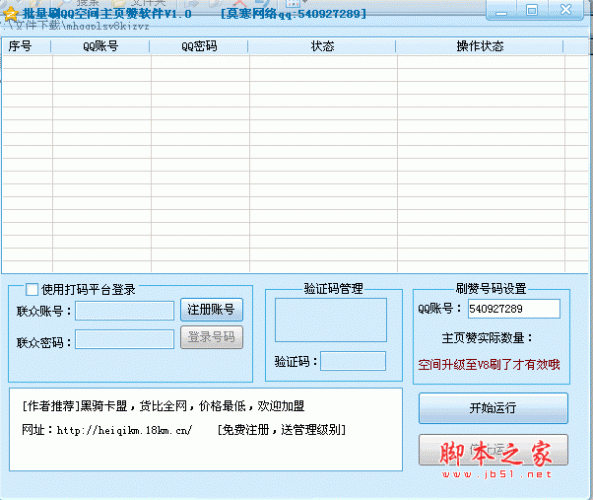Sort by the QQ账号 column header

click(x=100, y=46)
